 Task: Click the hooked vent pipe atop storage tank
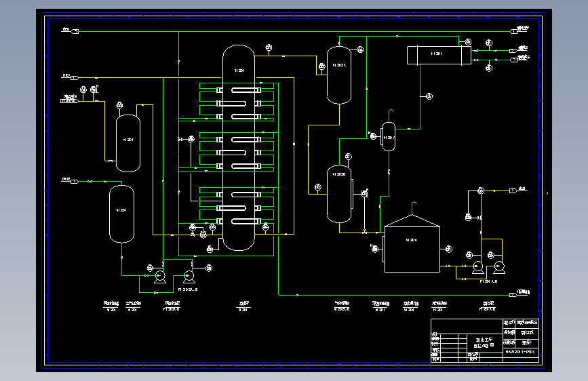tap(413, 207)
